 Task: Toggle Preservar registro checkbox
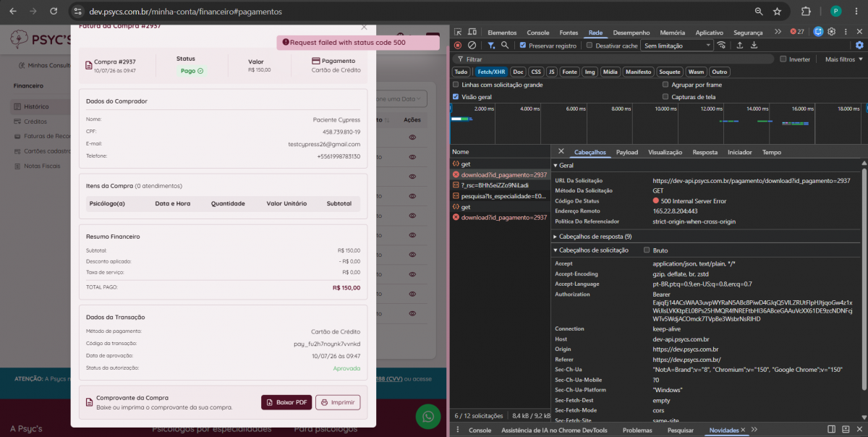[x=523, y=46]
